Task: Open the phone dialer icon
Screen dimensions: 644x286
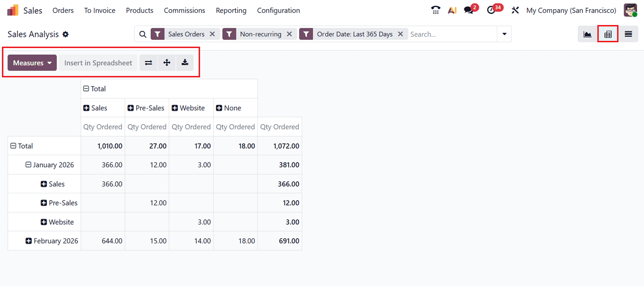Action: pos(436,10)
